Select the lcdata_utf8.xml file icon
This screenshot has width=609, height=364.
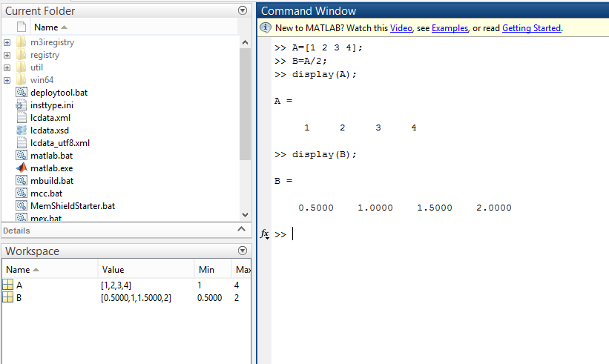(22, 143)
